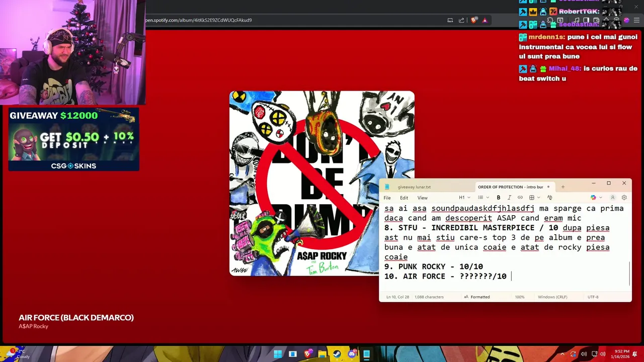Click the 1,088 characters status
Viewport: 644px width, 362px height.
[x=429, y=297]
